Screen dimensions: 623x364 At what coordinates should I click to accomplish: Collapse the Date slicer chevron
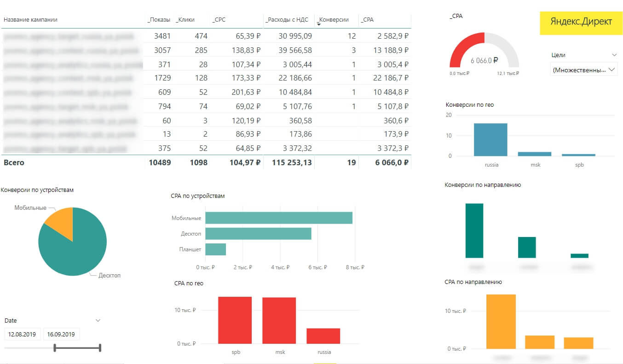point(98,320)
